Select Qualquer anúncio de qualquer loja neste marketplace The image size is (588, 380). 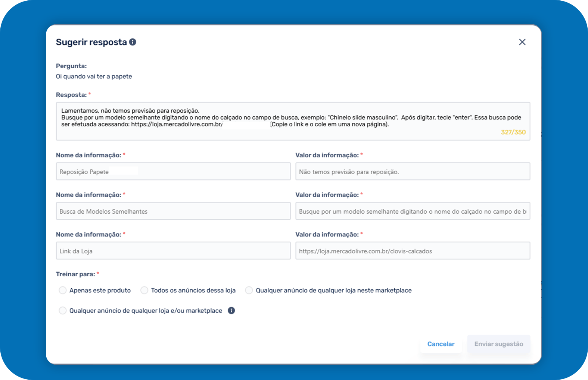[x=249, y=291]
